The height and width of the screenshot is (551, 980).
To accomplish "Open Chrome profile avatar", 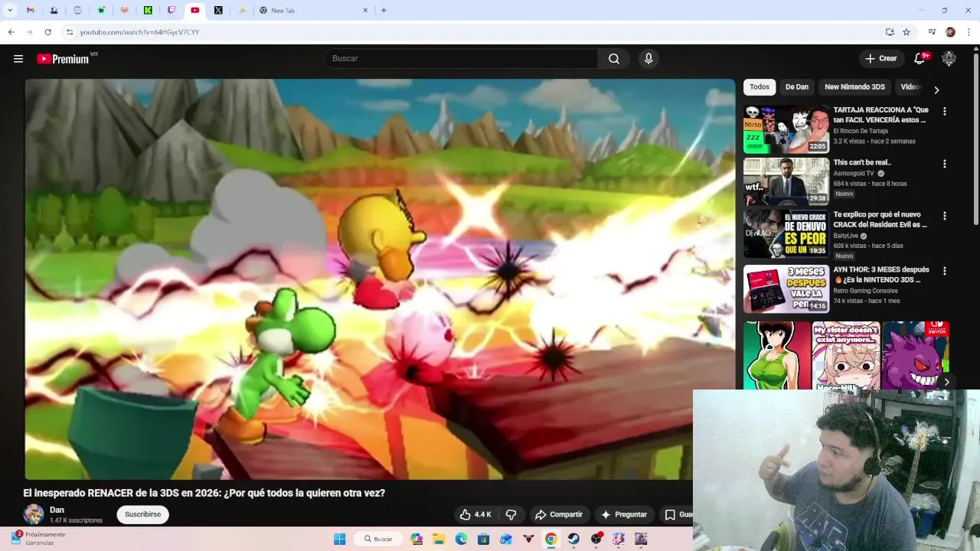I will tap(950, 32).
